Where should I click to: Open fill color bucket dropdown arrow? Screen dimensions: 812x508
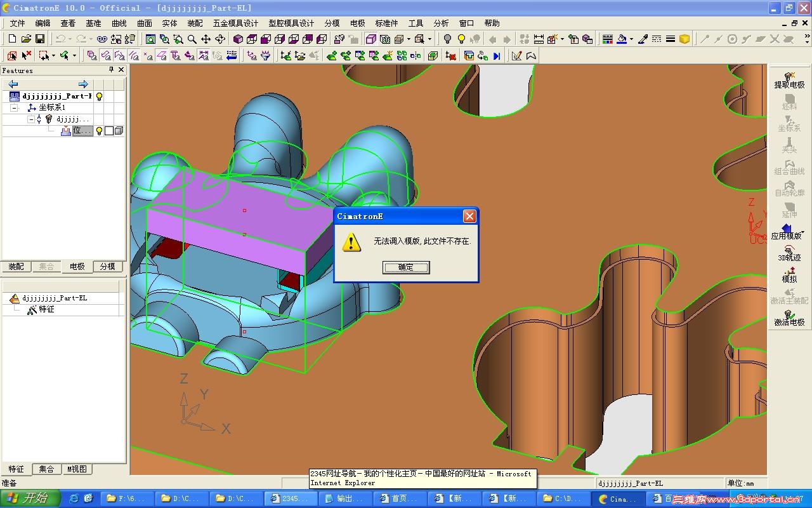[x=631, y=39]
